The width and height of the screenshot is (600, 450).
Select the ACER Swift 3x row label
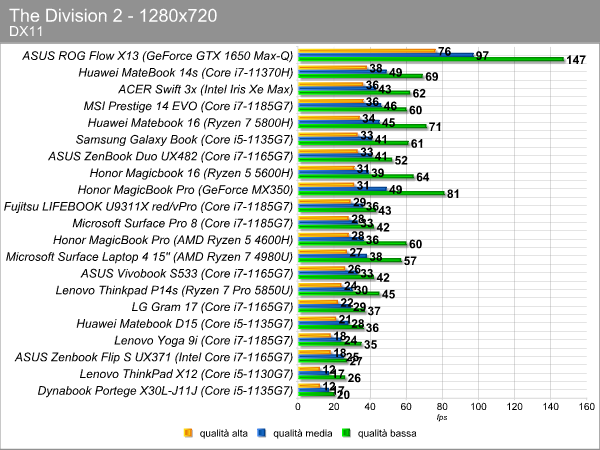pyautogui.click(x=205, y=90)
